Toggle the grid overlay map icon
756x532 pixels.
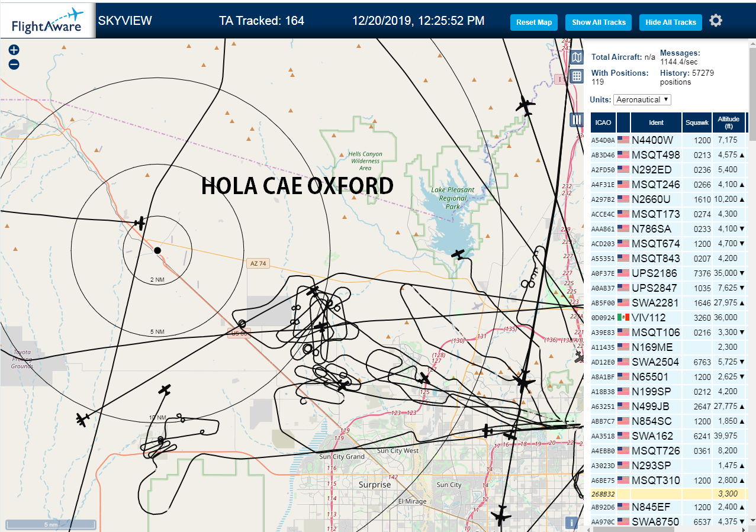coord(577,76)
